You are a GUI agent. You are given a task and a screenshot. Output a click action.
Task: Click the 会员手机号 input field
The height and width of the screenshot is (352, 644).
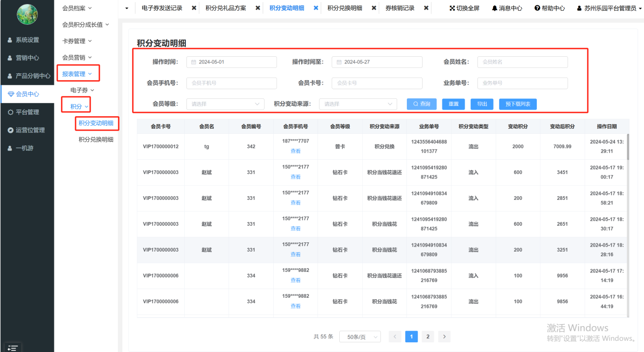click(x=232, y=83)
